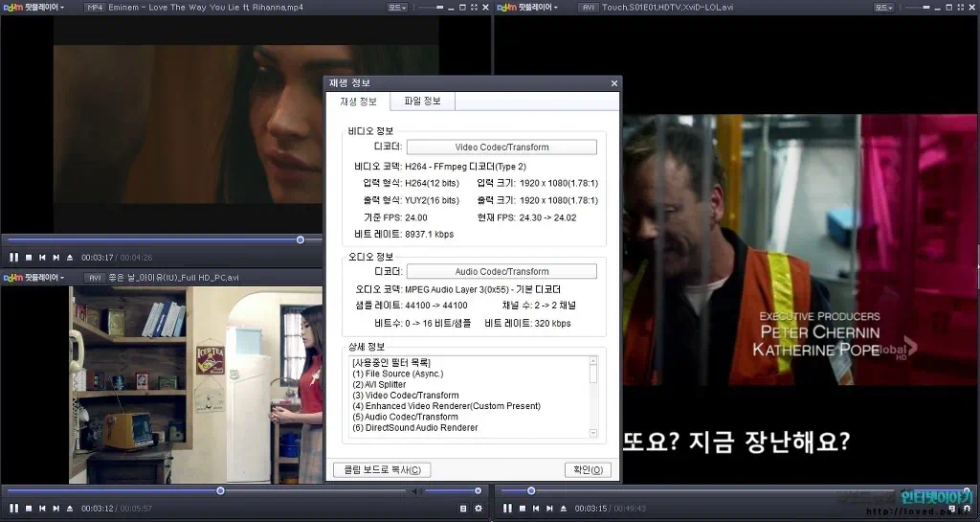
Task: Next track button in IU 좋은 날 player
Action: (56, 509)
